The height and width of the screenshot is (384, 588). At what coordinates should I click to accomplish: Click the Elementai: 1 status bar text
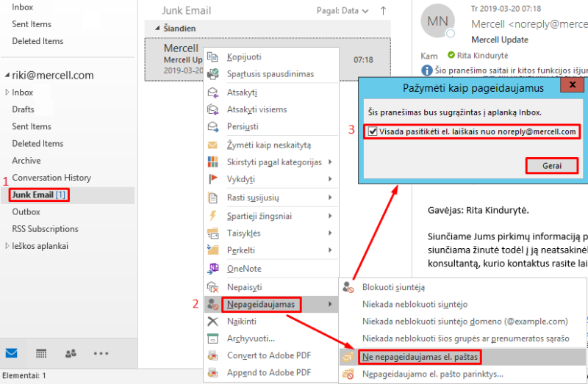24,376
